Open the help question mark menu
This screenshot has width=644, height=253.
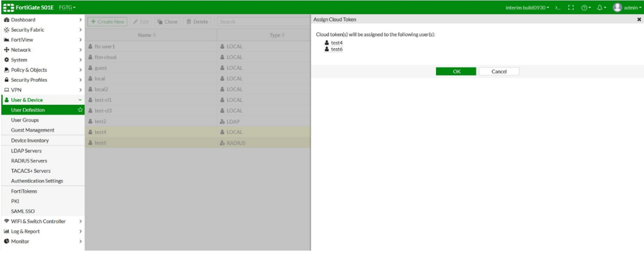(x=585, y=8)
